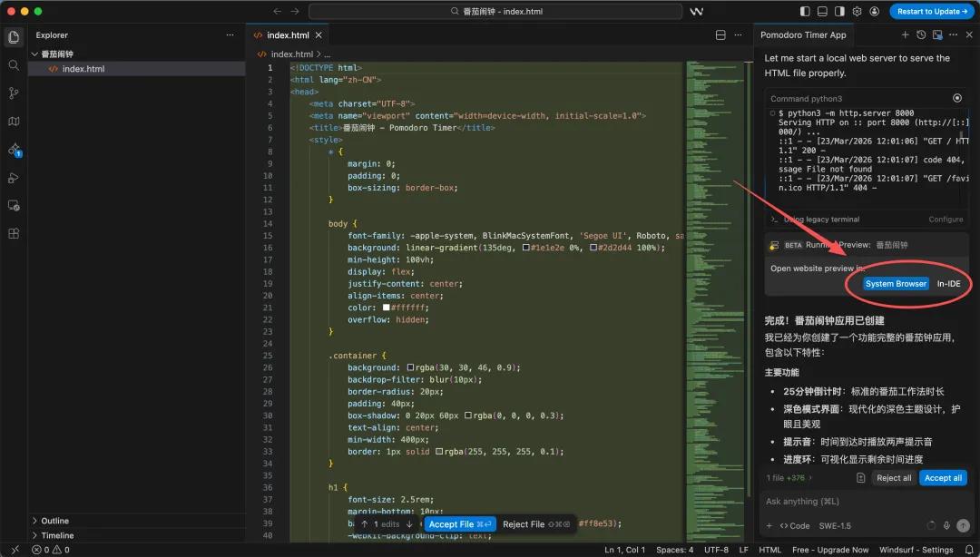Toggle the bottom panel layout
Image resolution: width=980 pixels, height=557 pixels.
[822, 12]
